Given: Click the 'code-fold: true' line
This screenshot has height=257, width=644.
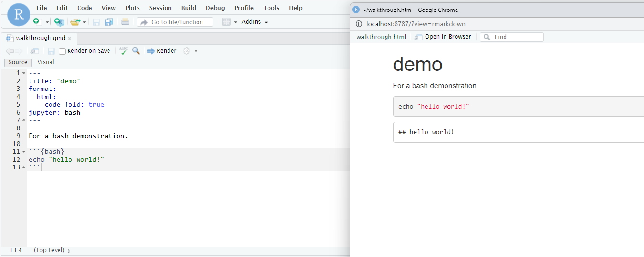Looking at the screenshot, I should click(74, 104).
